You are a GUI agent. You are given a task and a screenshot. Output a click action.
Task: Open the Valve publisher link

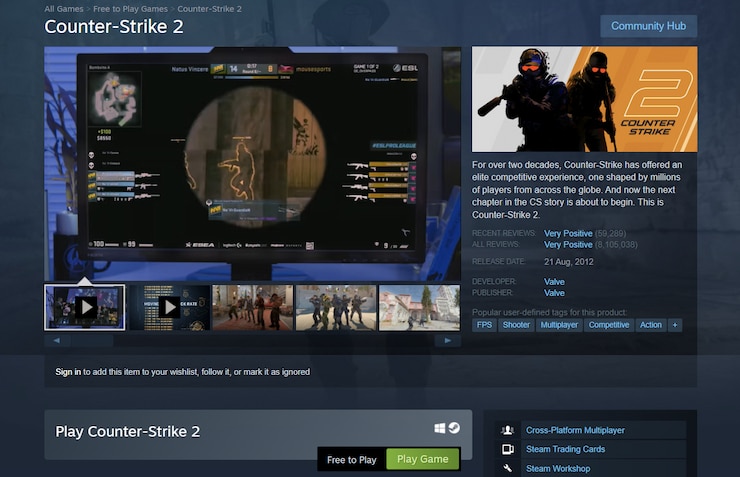(554, 293)
